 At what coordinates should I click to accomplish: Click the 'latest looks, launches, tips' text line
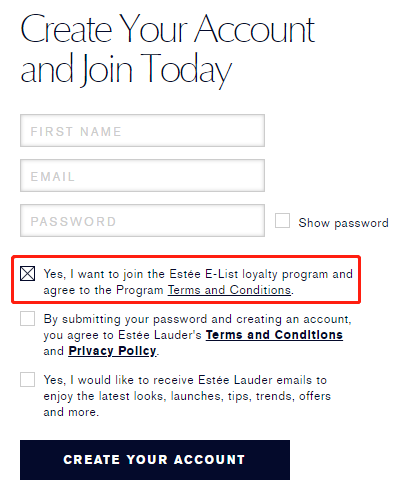coord(187,396)
